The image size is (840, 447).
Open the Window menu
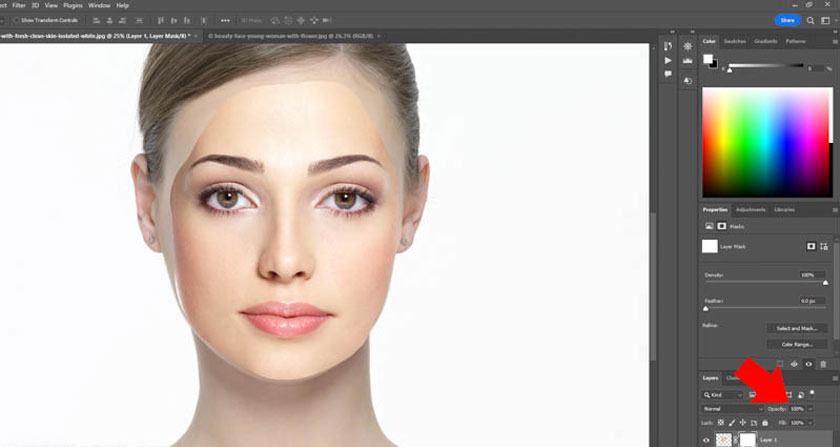coord(99,5)
